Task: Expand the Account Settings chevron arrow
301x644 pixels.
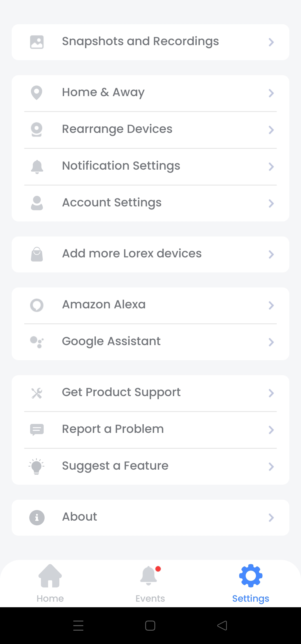Action: point(271,203)
